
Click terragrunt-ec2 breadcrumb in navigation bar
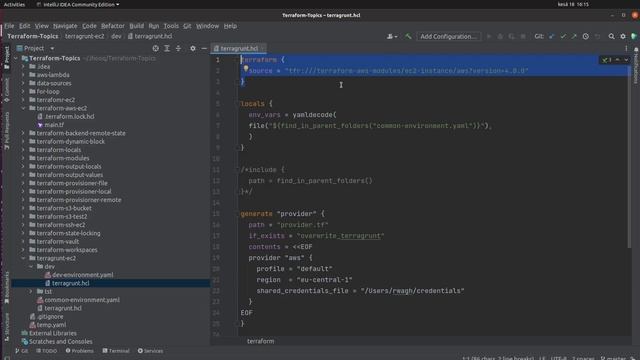click(84, 36)
